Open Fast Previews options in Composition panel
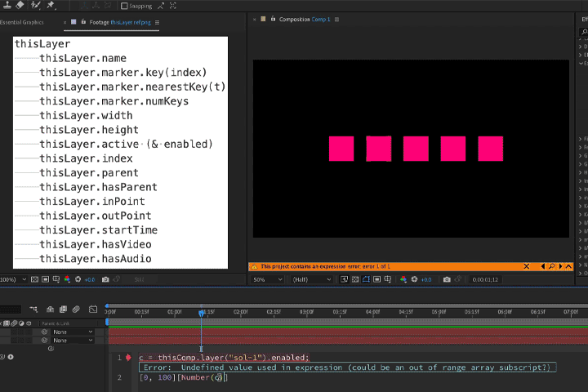 [344, 279]
